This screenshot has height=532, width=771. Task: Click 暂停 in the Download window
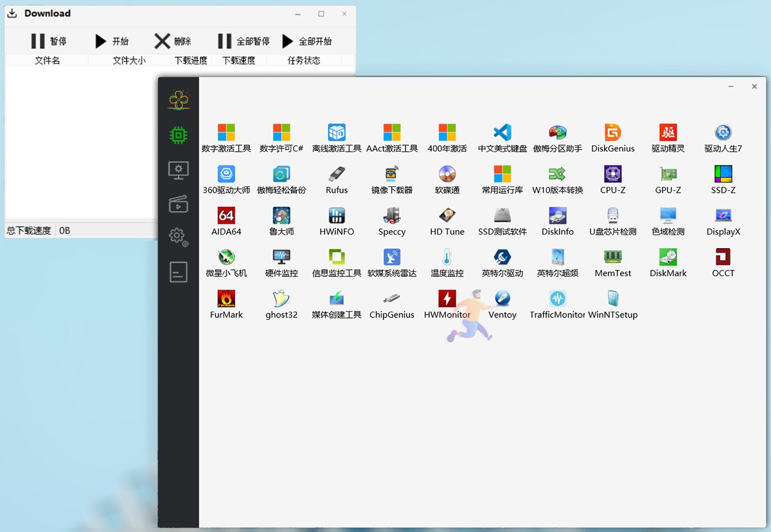pos(48,41)
